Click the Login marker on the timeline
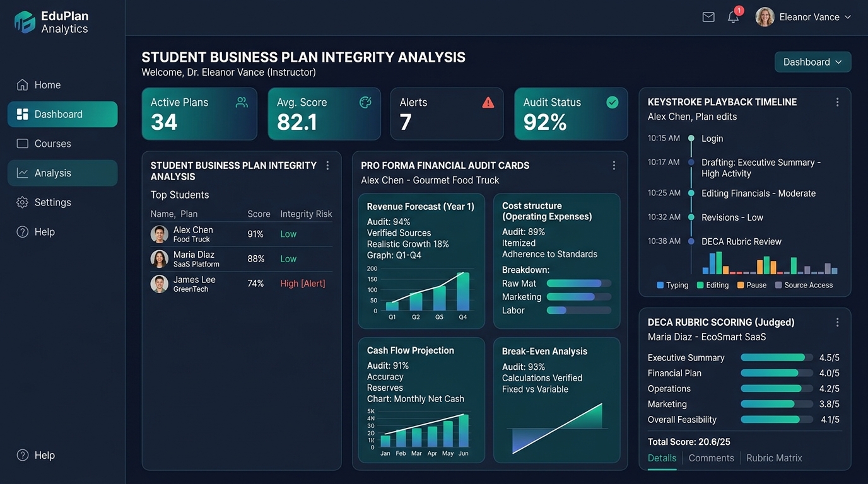 click(x=691, y=139)
